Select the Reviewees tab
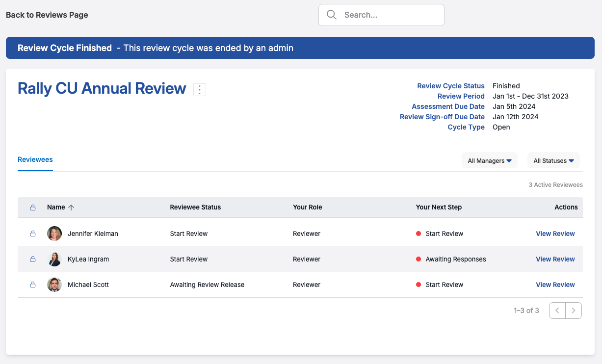This screenshot has width=602, height=364. (35, 159)
